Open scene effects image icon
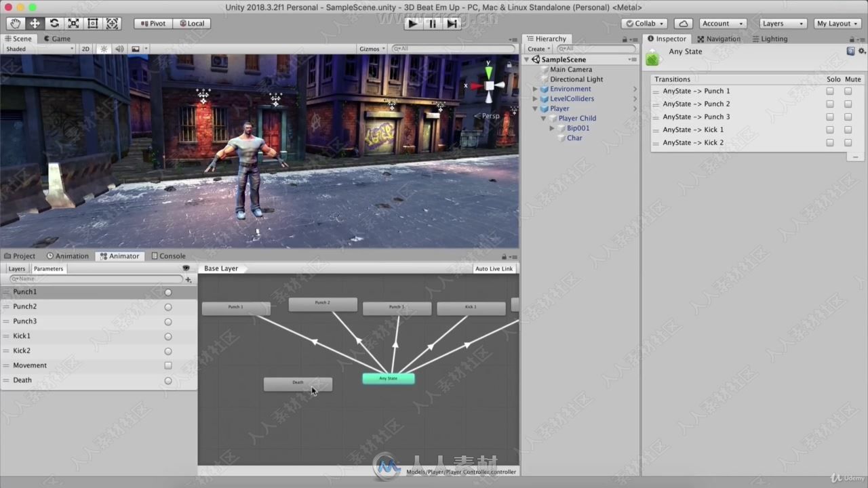 [136, 49]
